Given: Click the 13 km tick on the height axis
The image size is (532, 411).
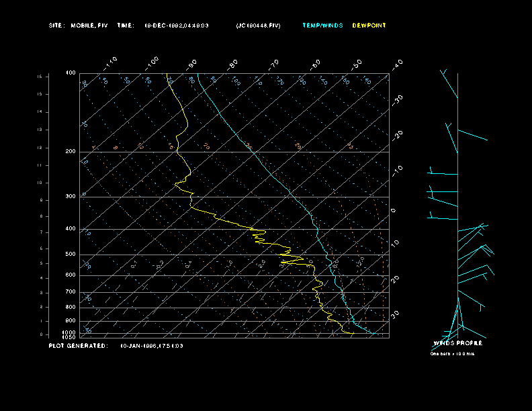Looking at the screenshot, I should 40,130.
